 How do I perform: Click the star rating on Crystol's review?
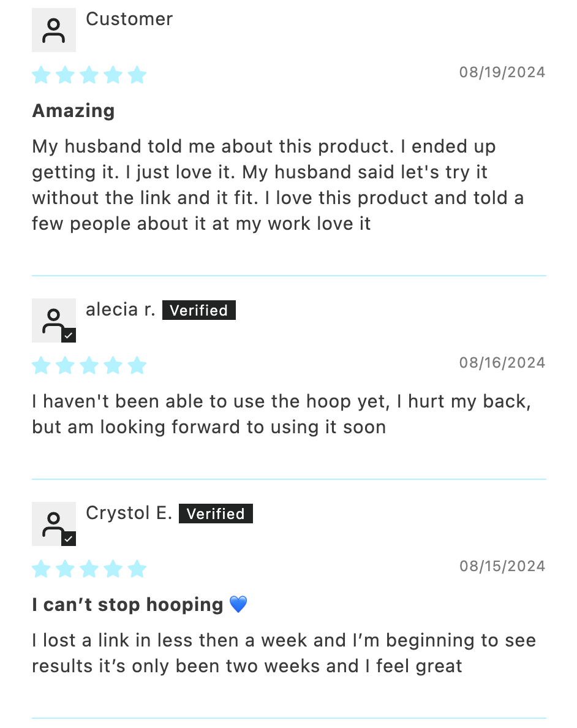tap(89, 569)
